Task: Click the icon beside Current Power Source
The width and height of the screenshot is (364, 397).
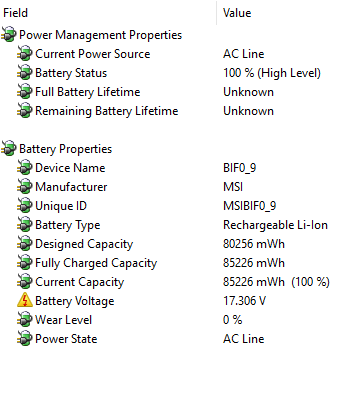Action: [25, 54]
